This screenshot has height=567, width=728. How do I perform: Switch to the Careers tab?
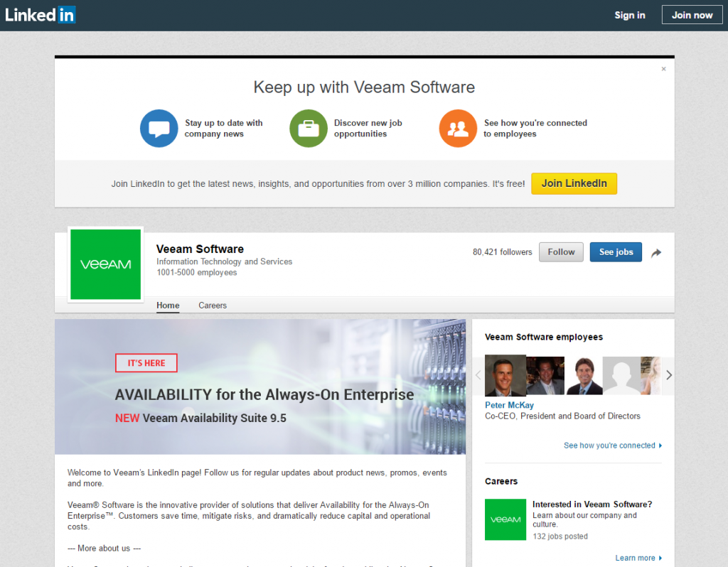pos(213,306)
